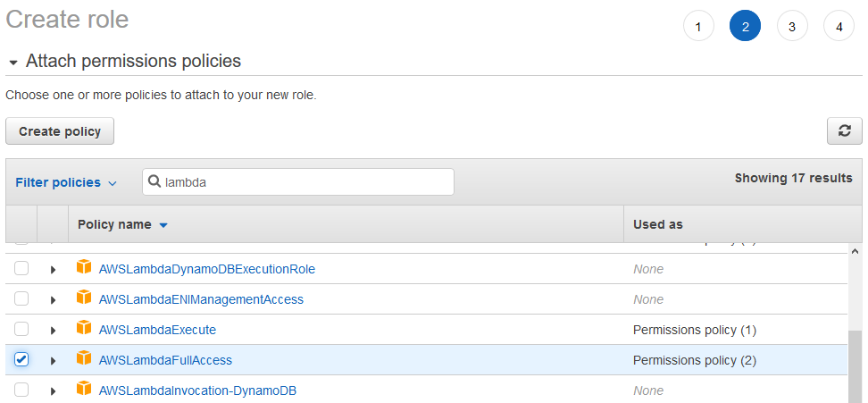Click None in the AWSLambdaDynamoDBExecutionRole row
The height and width of the screenshot is (403, 868).
tap(648, 270)
